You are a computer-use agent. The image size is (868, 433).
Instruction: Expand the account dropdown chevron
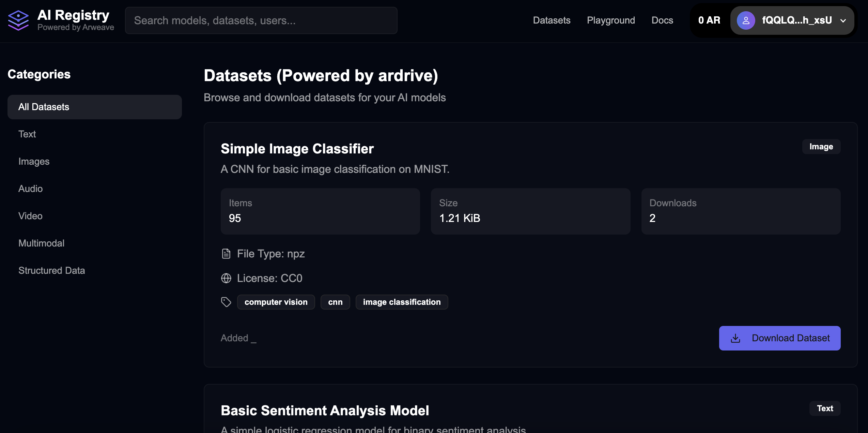(x=843, y=21)
